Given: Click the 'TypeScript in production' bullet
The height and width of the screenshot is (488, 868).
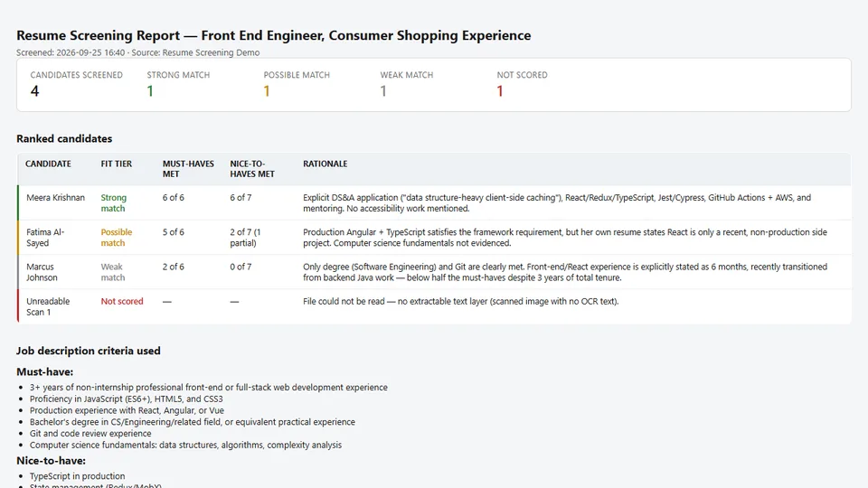Looking at the screenshot, I should pos(77,476).
